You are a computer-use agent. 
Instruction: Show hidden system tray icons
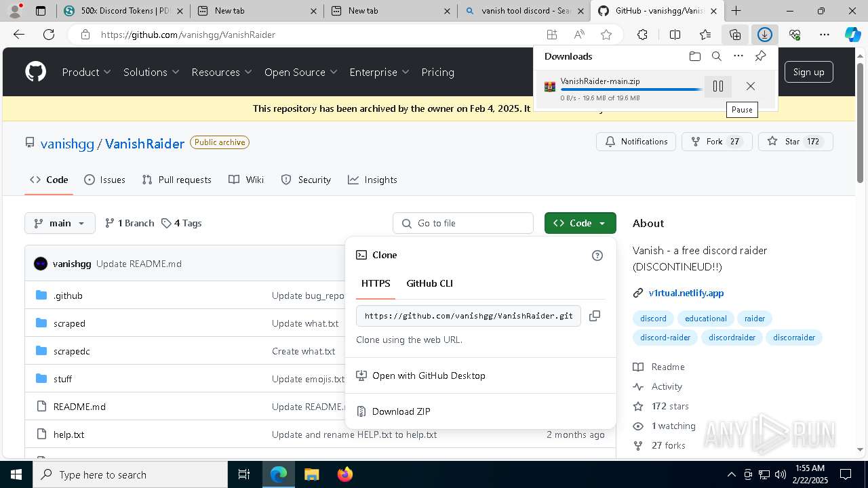pyautogui.click(x=731, y=474)
